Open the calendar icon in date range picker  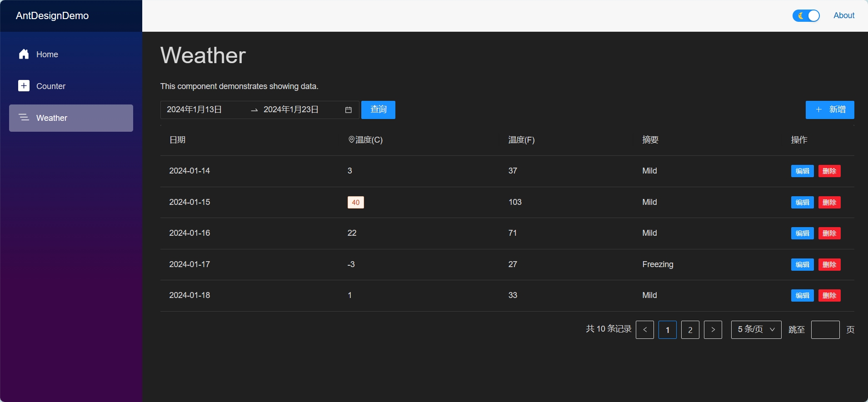tap(349, 110)
